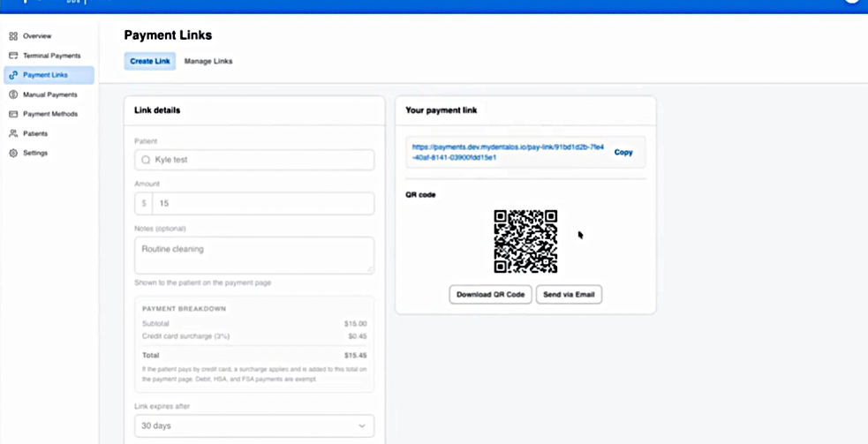This screenshot has width=868, height=444.
Task: Click the Link details panel title
Action: pyautogui.click(x=157, y=110)
